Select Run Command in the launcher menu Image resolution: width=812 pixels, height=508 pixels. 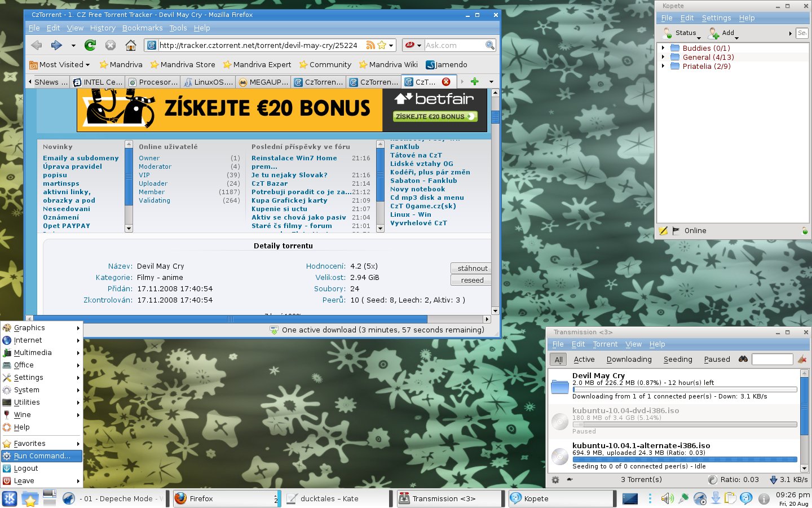42,456
